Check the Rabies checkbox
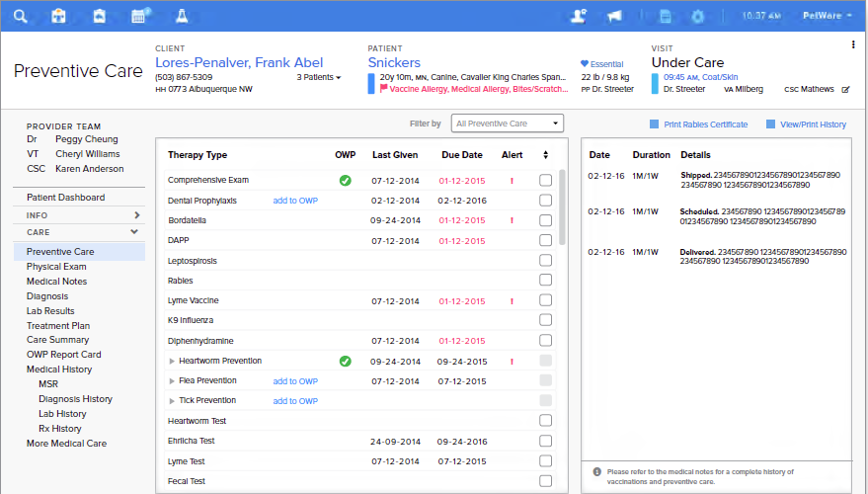Viewport: 868px width, 494px height. point(546,281)
